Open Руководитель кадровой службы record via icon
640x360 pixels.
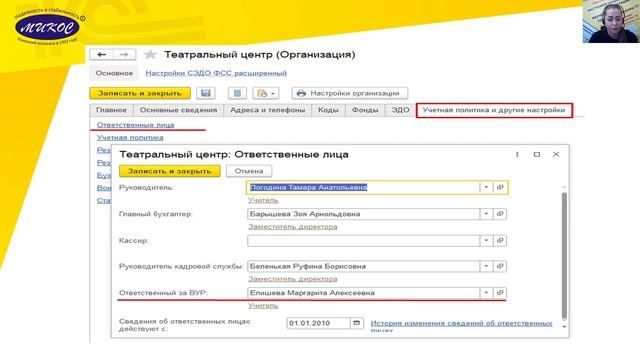click(500, 267)
